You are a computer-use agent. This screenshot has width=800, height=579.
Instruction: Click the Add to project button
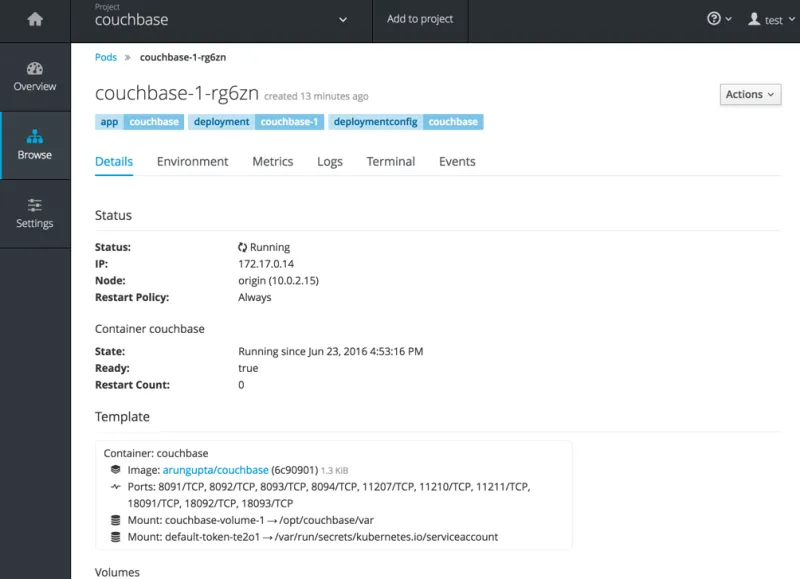point(420,19)
